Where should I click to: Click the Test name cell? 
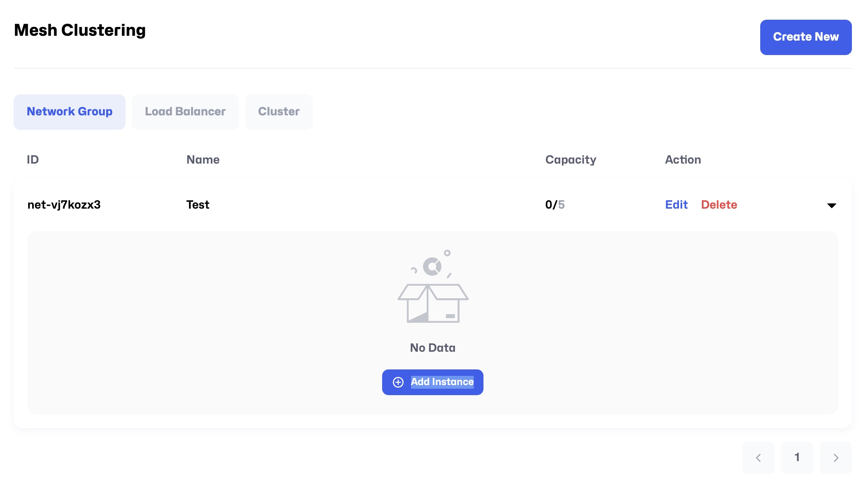click(x=197, y=205)
